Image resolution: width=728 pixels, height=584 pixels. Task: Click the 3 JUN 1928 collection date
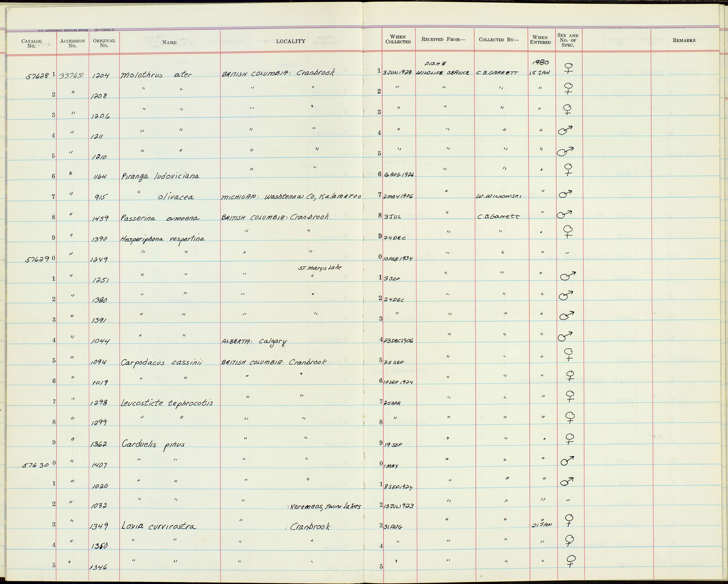[x=398, y=73]
